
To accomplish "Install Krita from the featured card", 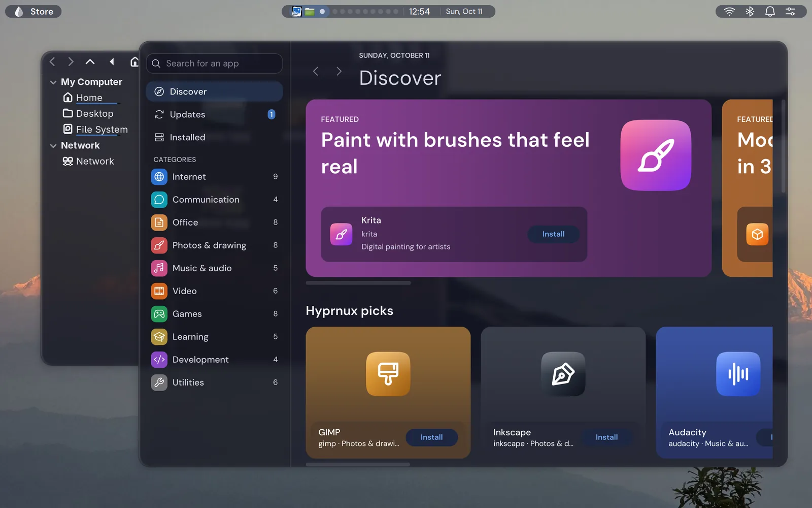I will (553, 234).
